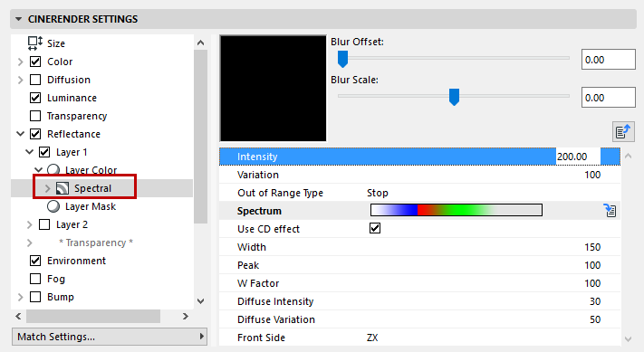Screen dimensions: 644x352
Task: Click the Spectrum gradient bar
Action: tap(457, 210)
